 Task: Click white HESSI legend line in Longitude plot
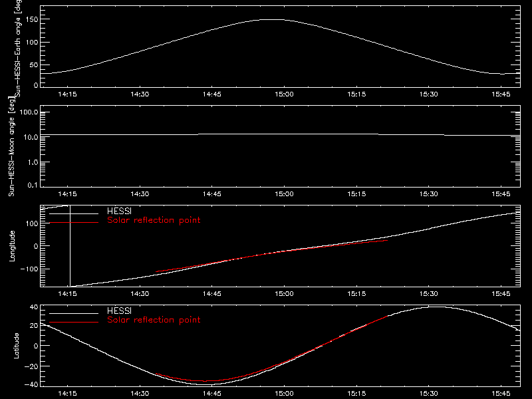[x=74, y=213]
